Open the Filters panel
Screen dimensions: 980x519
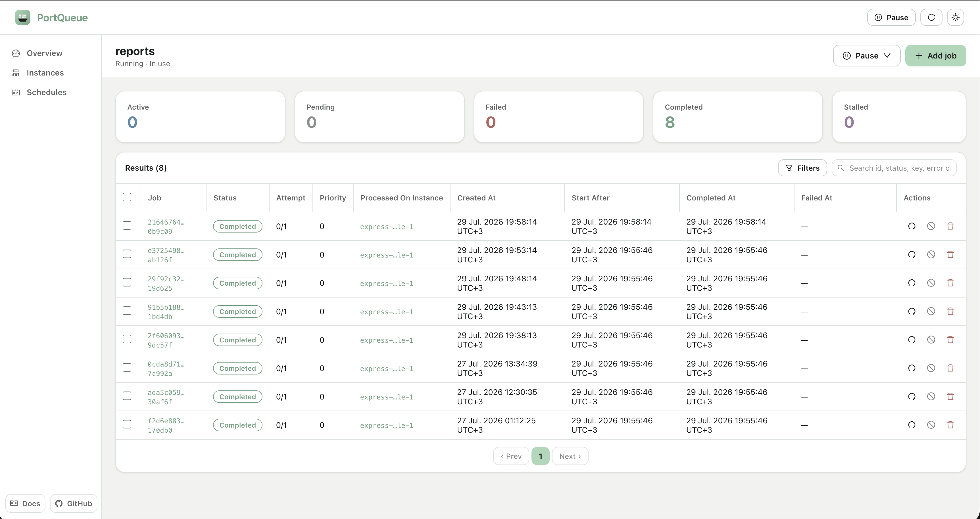point(802,168)
